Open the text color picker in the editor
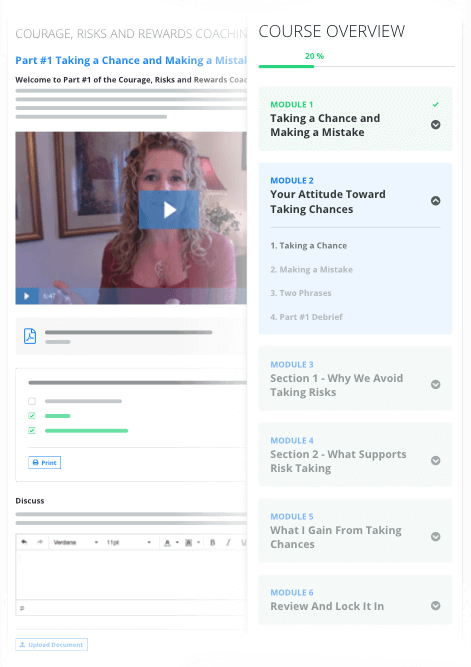471x667 pixels. coord(167,542)
